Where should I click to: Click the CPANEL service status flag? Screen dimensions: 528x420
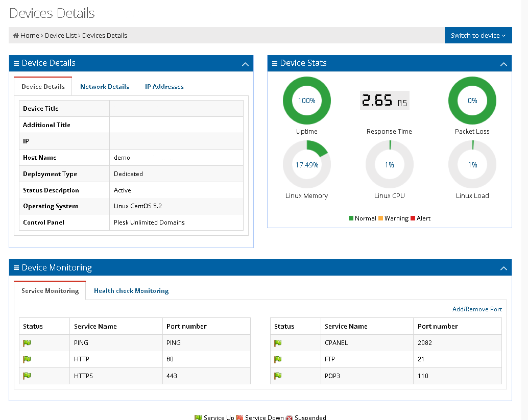pos(278,343)
